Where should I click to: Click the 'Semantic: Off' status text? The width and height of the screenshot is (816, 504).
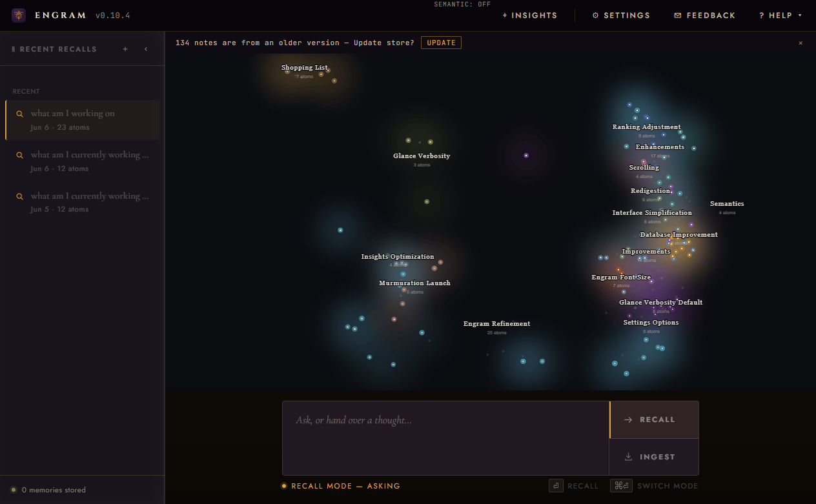click(462, 5)
